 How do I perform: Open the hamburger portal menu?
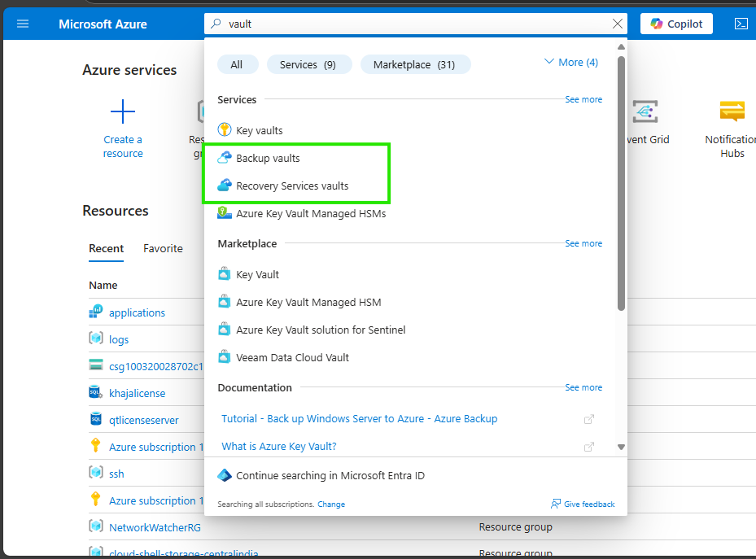[x=23, y=24]
